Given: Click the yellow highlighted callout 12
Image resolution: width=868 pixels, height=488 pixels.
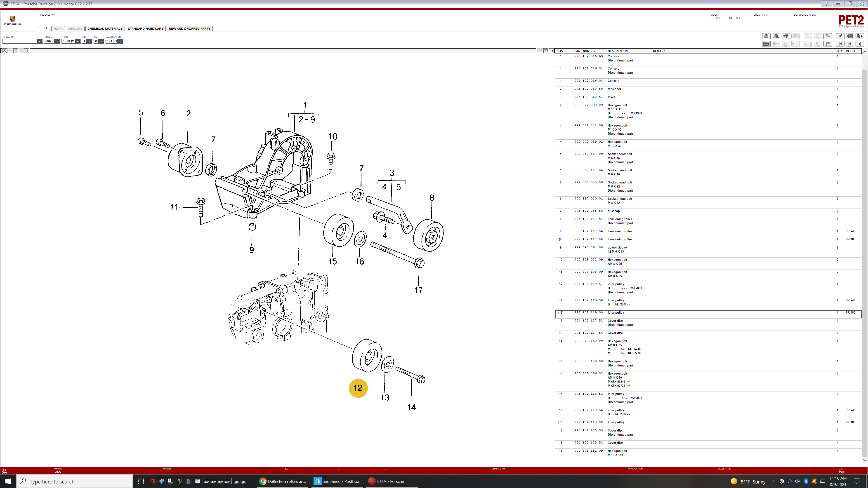Looking at the screenshot, I should point(358,388).
